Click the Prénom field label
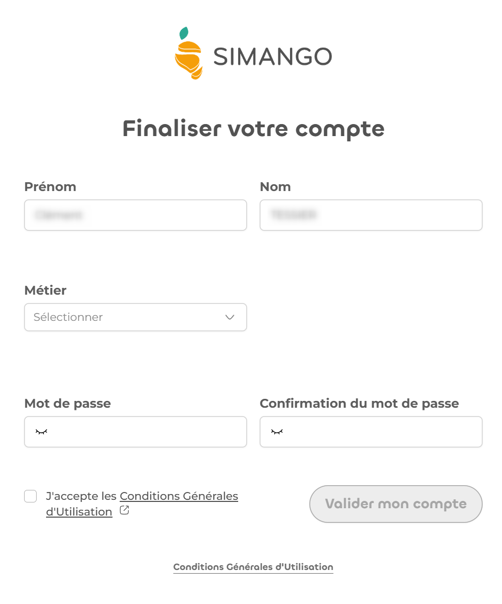This screenshot has width=502, height=604. 50,187
